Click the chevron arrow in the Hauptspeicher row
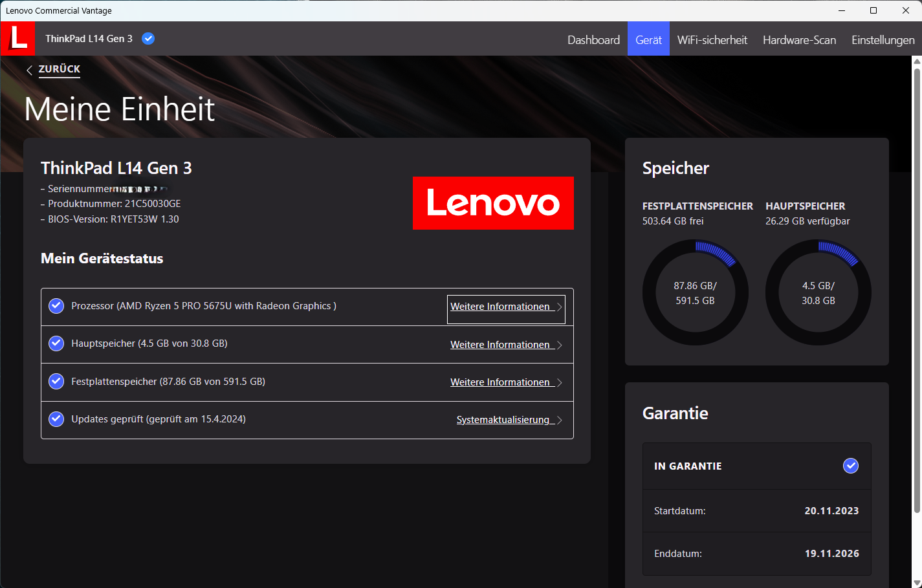This screenshot has width=922, height=588. pyautogui.click(x=560, y=345)
